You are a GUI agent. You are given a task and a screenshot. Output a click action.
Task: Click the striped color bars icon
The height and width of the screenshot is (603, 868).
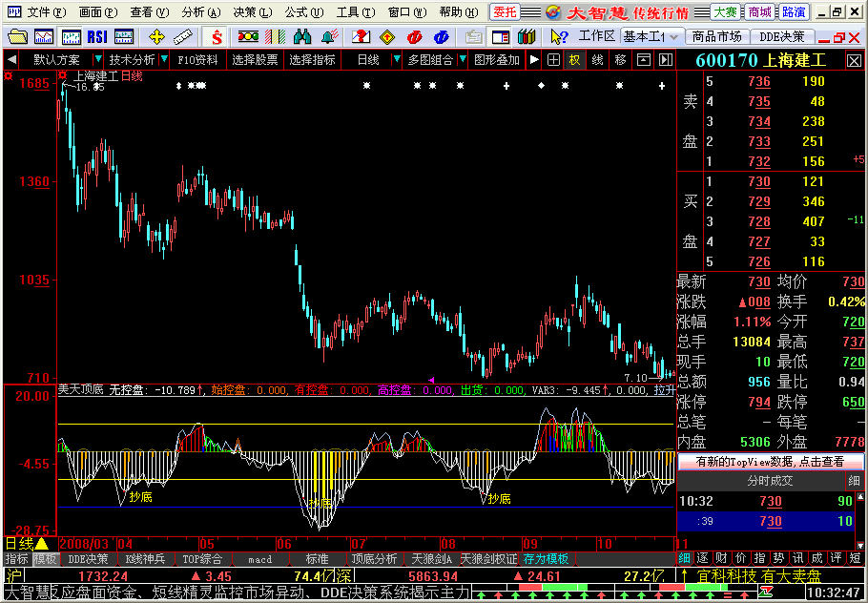pyautogui.click(x=275, y=37)
